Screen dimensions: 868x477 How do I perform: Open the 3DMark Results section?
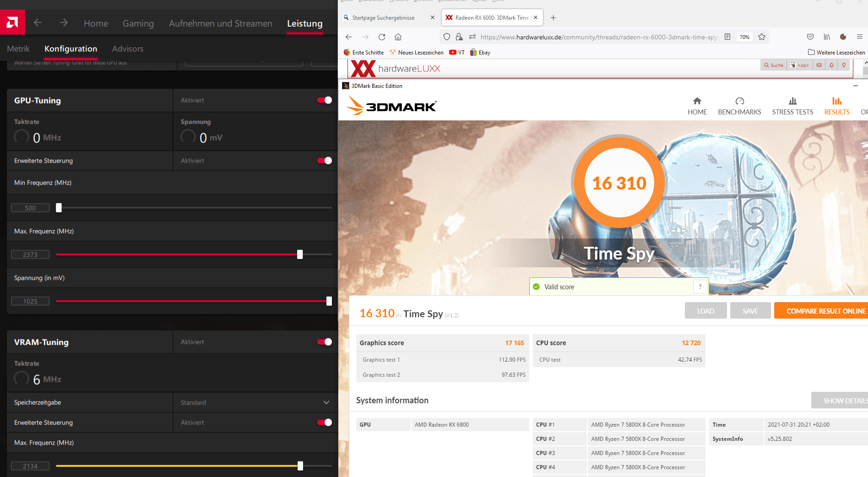[x=837, y=106]
